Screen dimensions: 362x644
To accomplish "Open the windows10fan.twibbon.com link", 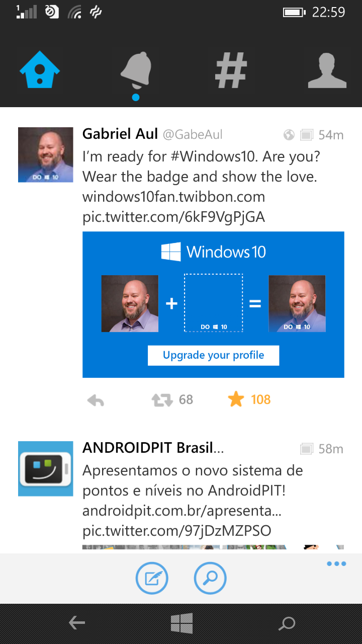I will click(173, 197).
